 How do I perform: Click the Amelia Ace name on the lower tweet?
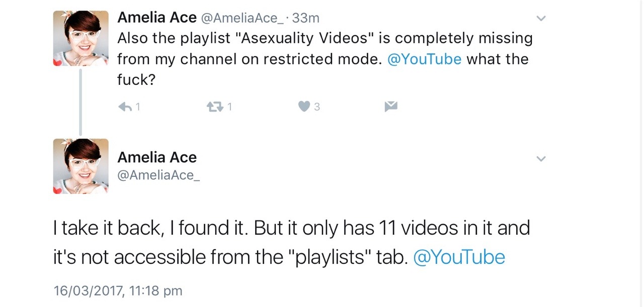pos(157,157)
